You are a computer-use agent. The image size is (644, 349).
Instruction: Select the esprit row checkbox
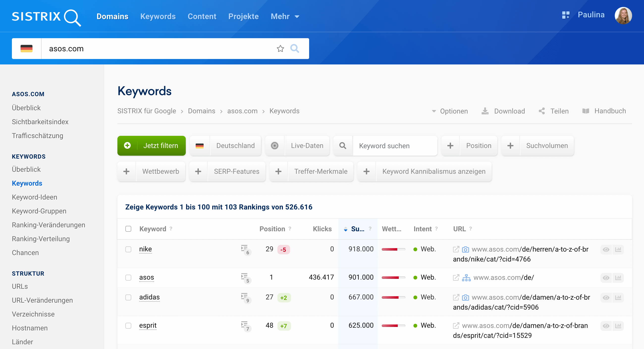(128, 325)
